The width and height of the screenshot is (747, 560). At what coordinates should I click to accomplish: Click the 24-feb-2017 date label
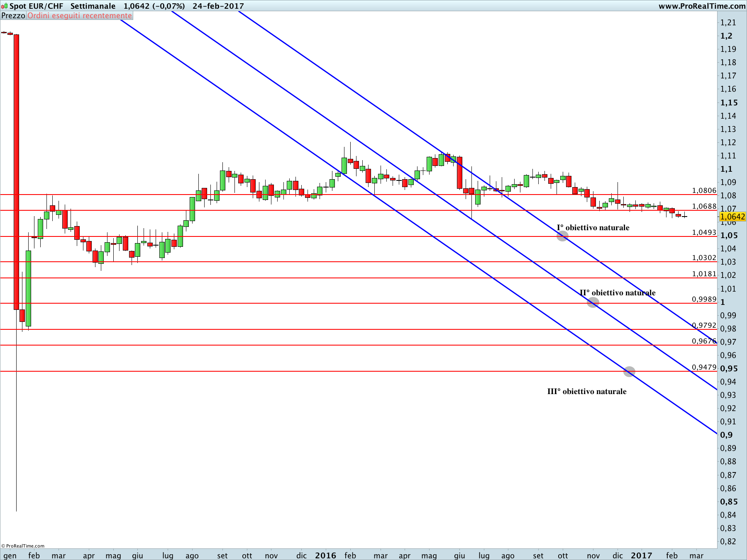(x=218, y=6)
